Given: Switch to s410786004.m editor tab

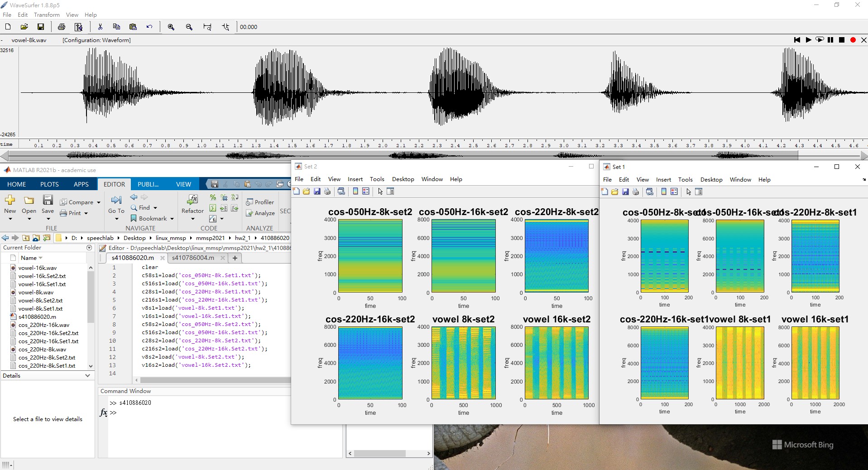Looking at the screenshot, I should pos(193,258).
